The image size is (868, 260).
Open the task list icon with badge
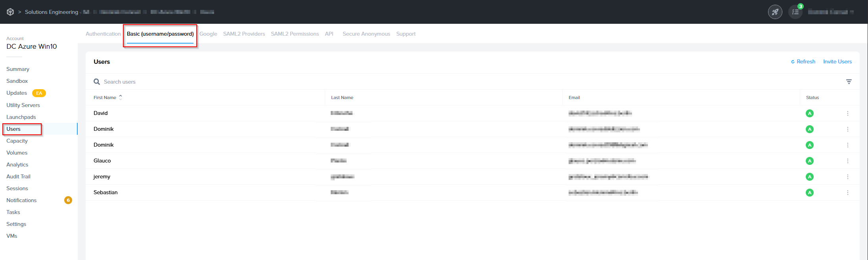click(x=795, y=12)
